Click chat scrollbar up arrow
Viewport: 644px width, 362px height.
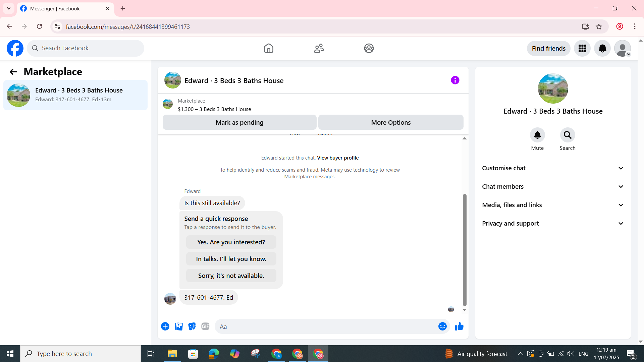(x=465, y=138)
